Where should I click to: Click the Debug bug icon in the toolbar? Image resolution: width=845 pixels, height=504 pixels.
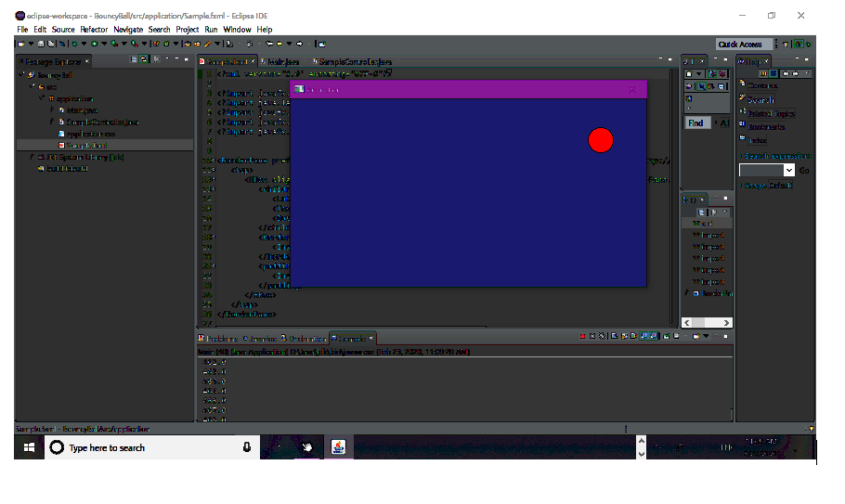[74, 44]
